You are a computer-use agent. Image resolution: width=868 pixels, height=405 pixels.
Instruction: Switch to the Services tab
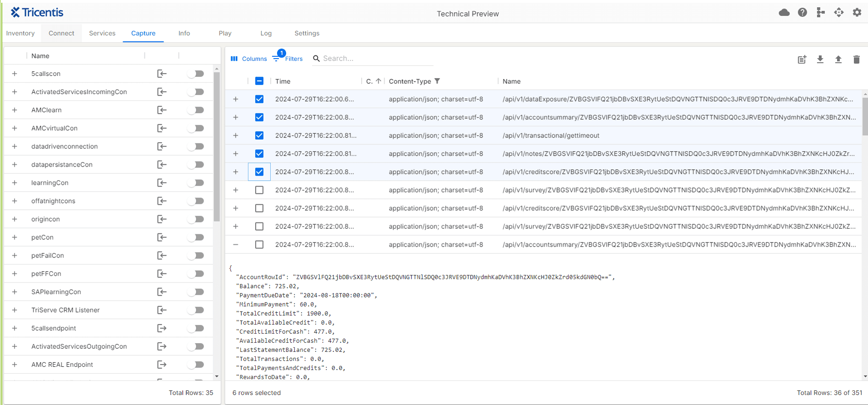[102, 33]
